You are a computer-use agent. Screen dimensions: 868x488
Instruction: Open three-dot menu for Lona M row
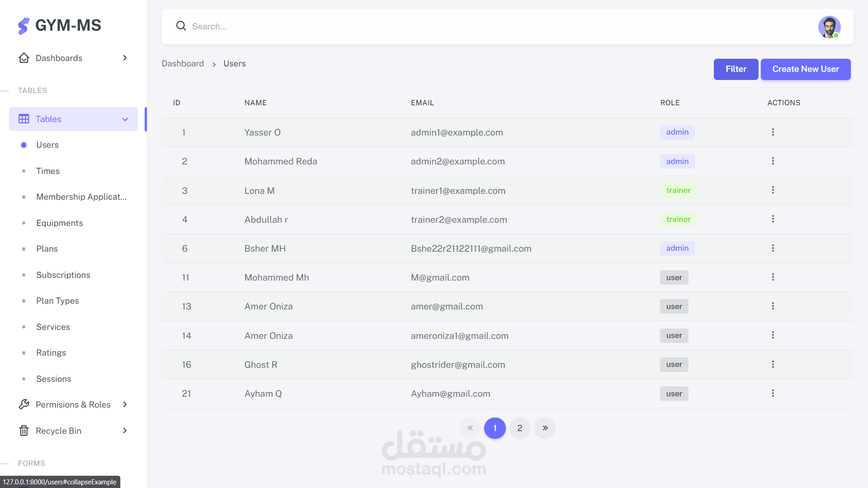(773, 190)
